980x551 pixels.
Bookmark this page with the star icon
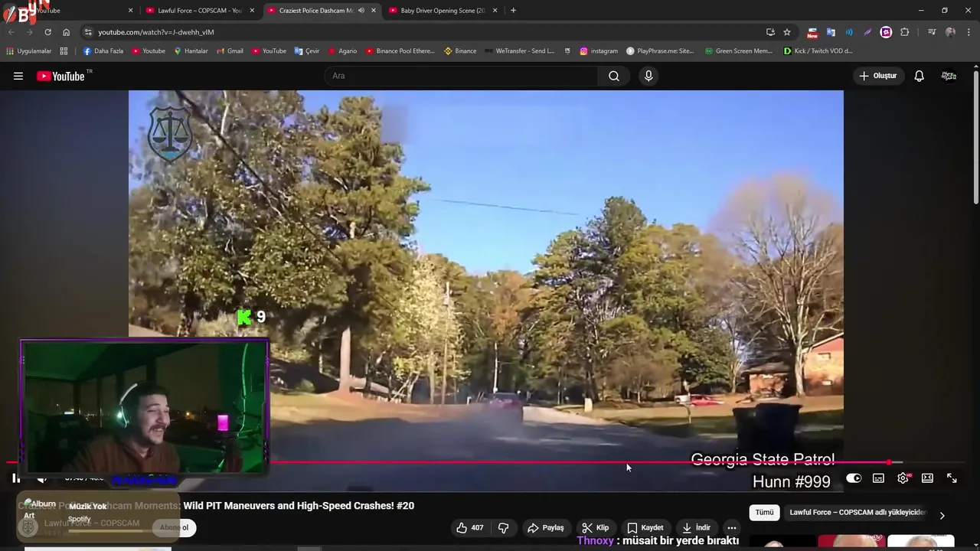787,32
